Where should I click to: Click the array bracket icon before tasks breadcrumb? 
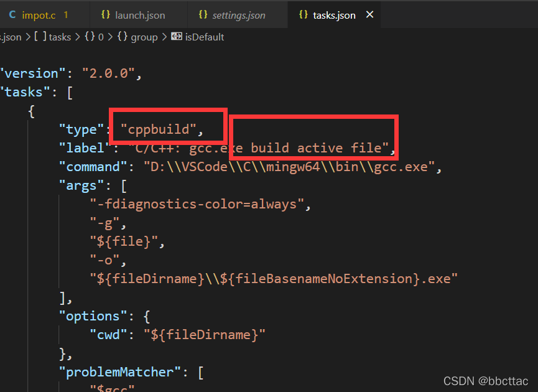coord(40,36)
